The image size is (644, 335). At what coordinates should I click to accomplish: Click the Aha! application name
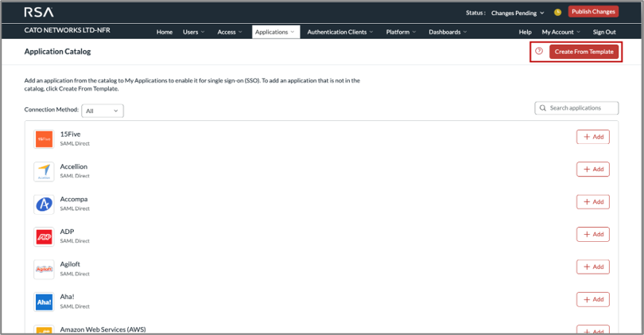click(67, 296)
